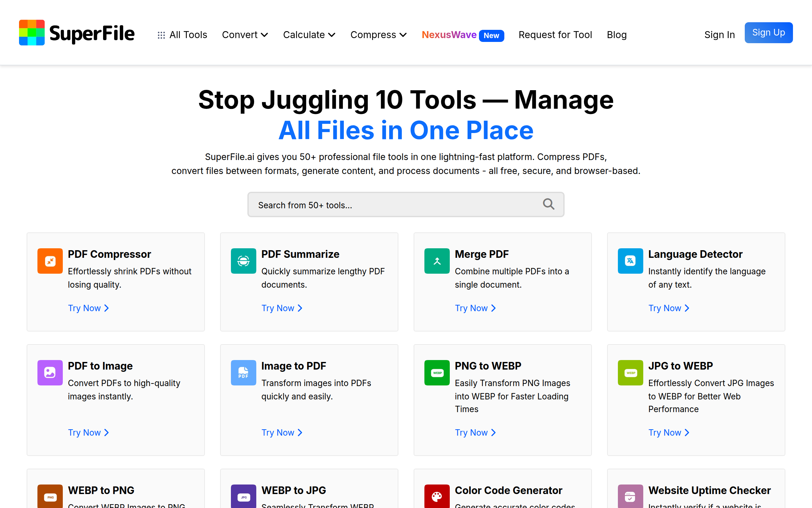The width and height of the screenshot is (812, 508).
Task: Click the green PNG to WEBP icon
Action: point(437,373)
